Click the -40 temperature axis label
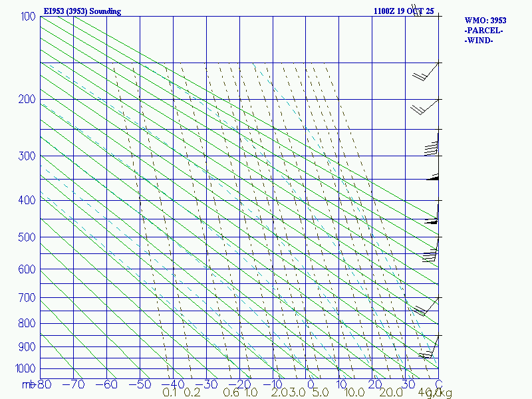Image resolution: width=532 pixels, height=399 pixels. point(173,384)
